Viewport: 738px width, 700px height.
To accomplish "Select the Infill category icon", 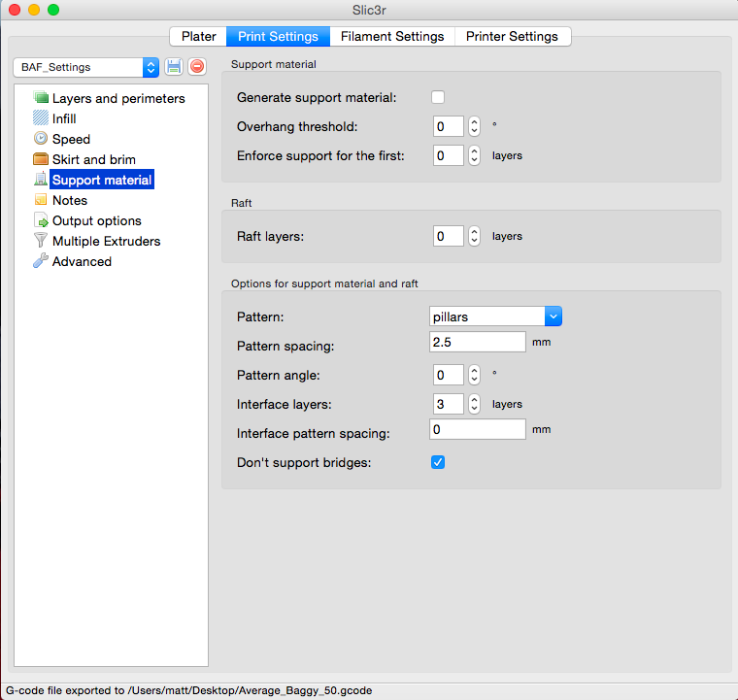I will 41,118.
